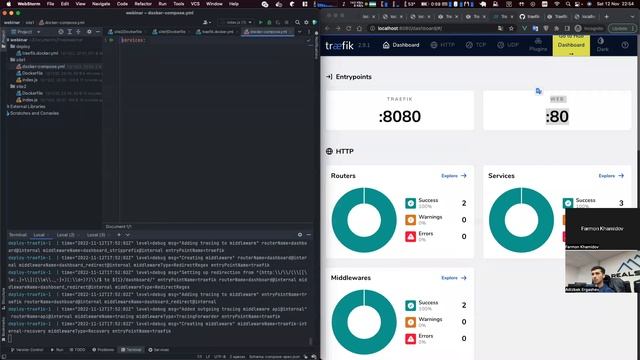Click Collapse All icon in Project panel
This screenshot has height=360, width=640.
[78, 31]
